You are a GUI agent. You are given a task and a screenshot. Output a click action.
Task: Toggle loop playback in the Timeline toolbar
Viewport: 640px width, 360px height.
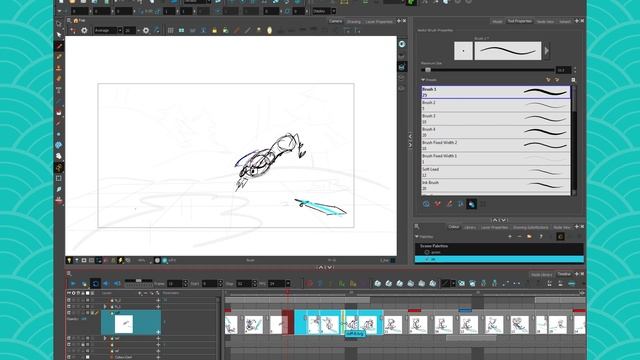tap(96, 283)
